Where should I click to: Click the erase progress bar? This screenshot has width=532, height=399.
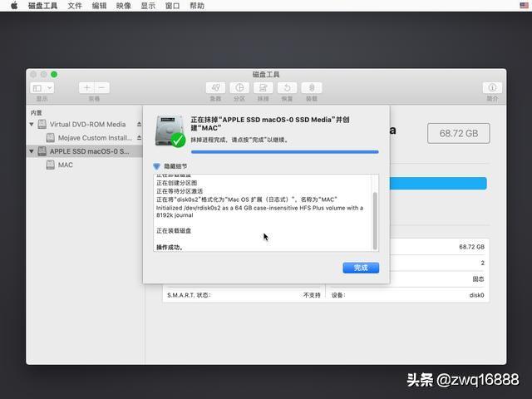coord(284,152)
